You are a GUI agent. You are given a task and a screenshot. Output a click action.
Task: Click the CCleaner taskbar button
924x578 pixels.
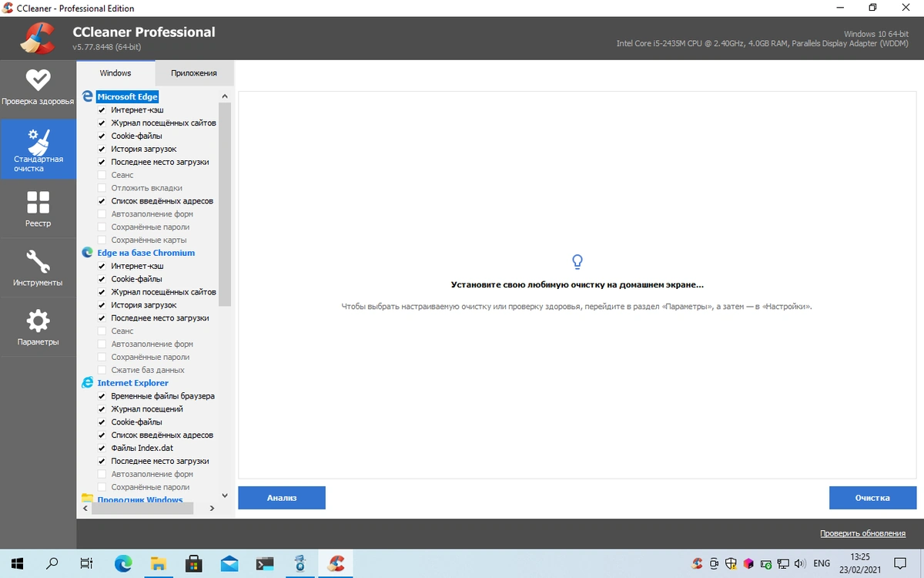coord(336,563)
